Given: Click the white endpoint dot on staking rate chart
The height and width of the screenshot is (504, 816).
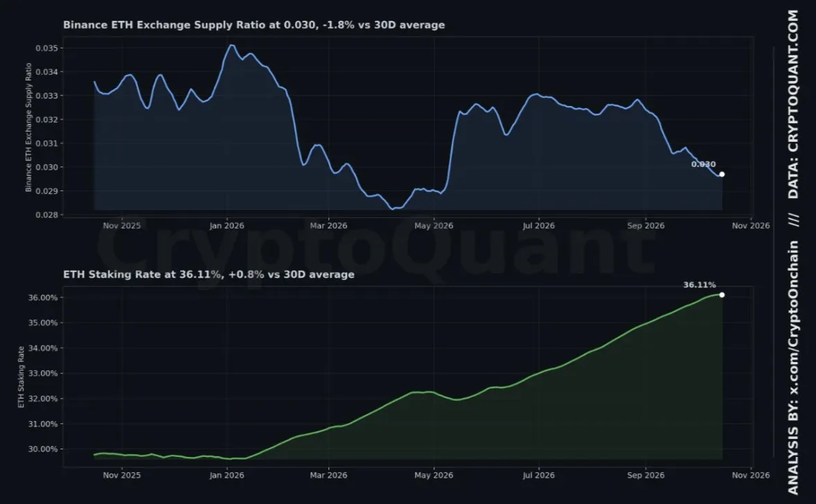Looking at the screenshot, I should 722,295.
